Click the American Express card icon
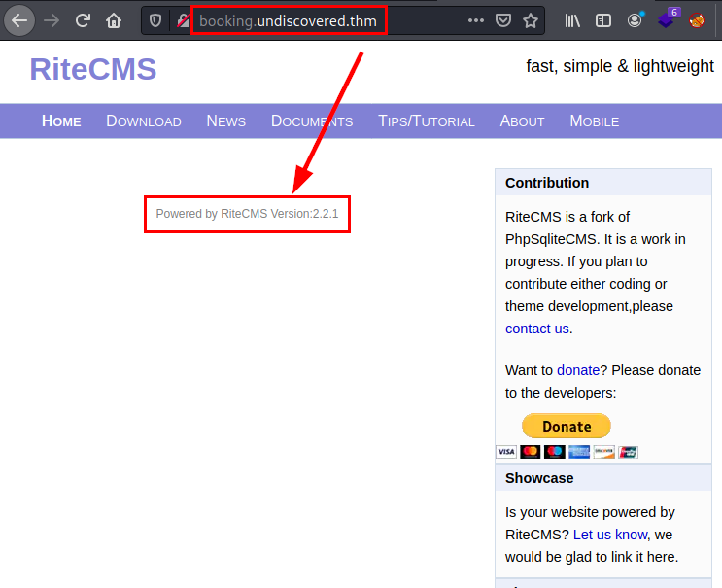 point(579,452)
